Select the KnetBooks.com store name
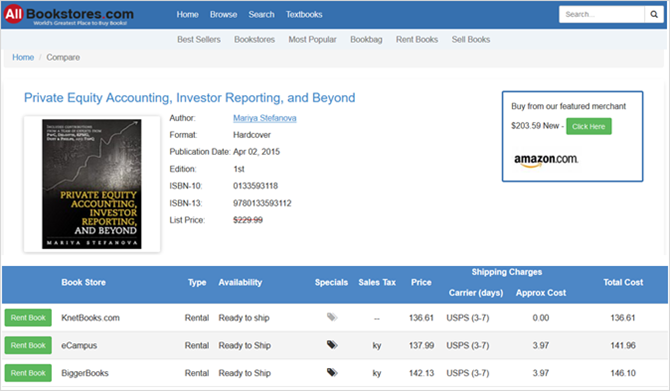 coord(91,318)
